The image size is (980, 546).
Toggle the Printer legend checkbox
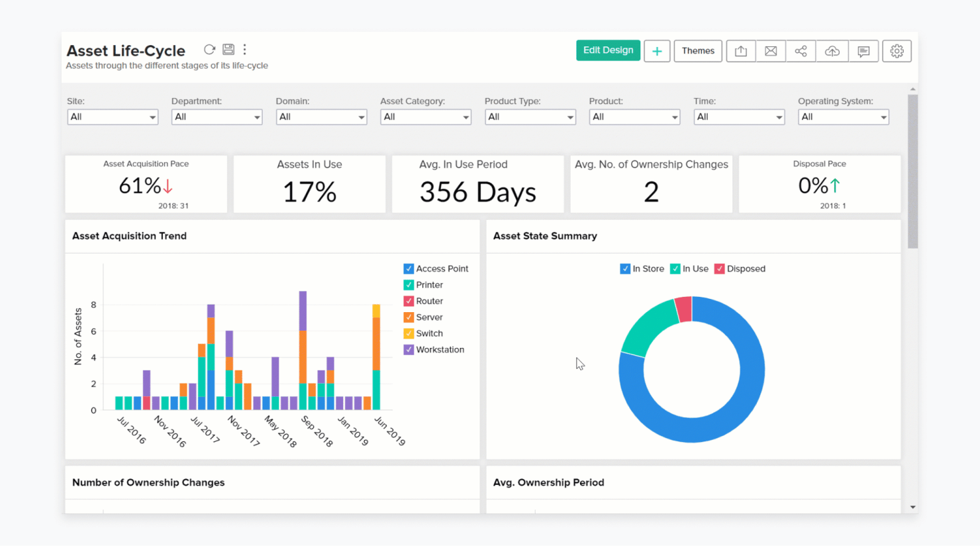[409, 285]
